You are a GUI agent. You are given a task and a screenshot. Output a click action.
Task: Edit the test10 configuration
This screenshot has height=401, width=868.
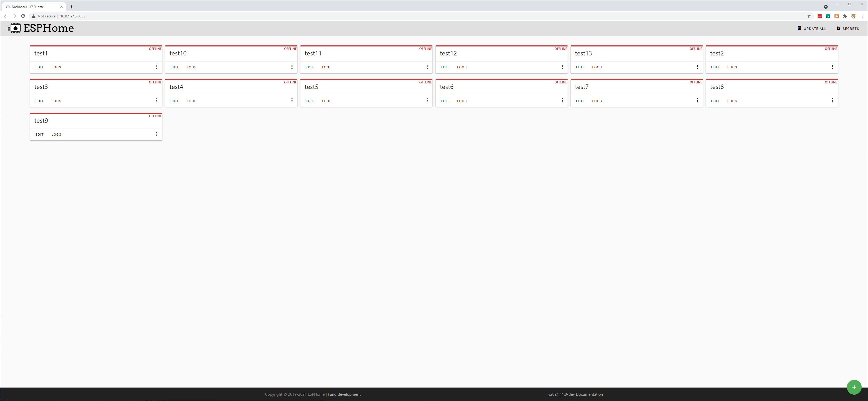tap(174, 67)
